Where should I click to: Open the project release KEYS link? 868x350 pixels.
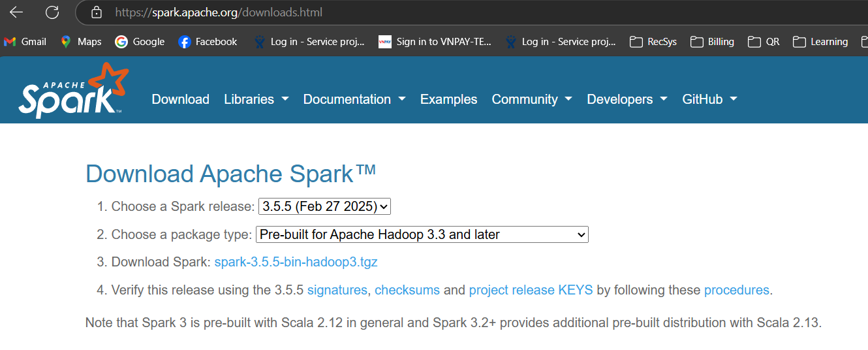531,290
